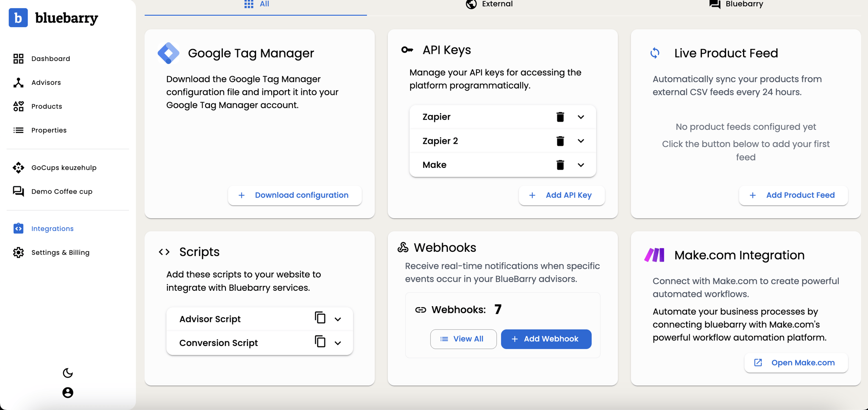Click the Settings & Billing gear icon

point(19,252)
